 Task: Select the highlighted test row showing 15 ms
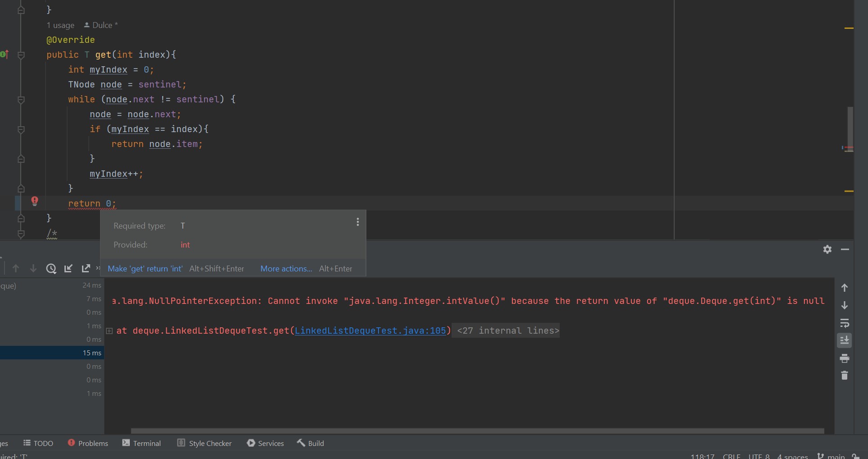point(52,353)
